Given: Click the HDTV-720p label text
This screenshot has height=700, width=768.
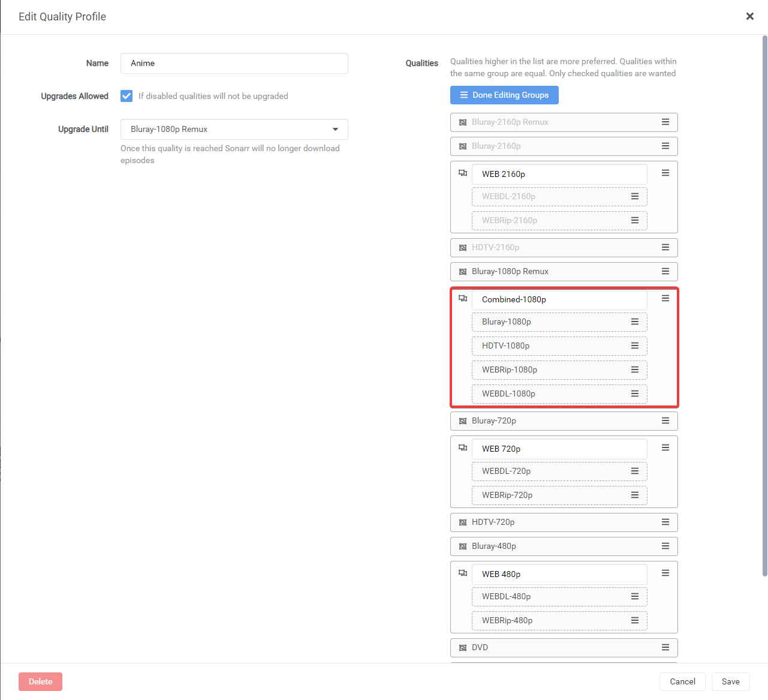Looking at the screenshot, I should [x=493, y=522].
